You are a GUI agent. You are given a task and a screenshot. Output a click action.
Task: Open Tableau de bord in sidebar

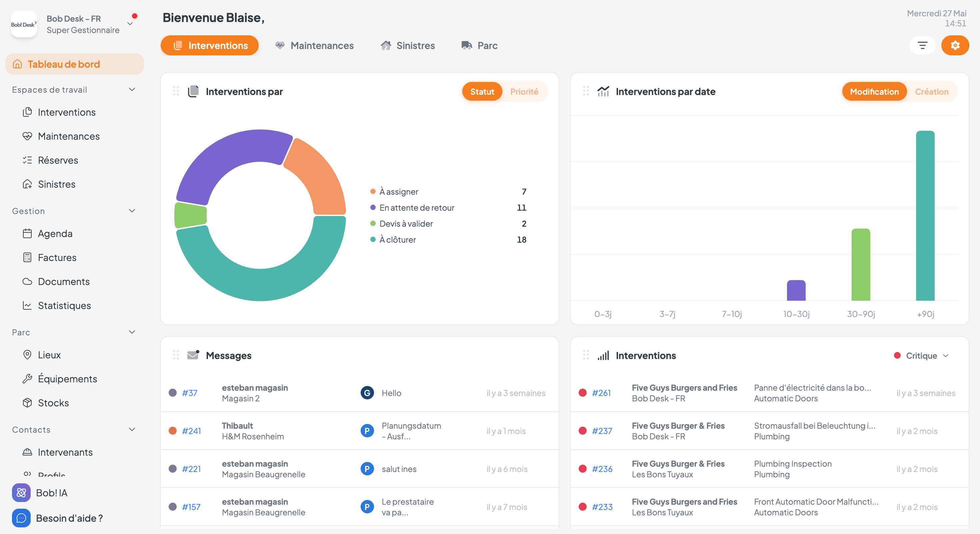(x=75, y=64)
